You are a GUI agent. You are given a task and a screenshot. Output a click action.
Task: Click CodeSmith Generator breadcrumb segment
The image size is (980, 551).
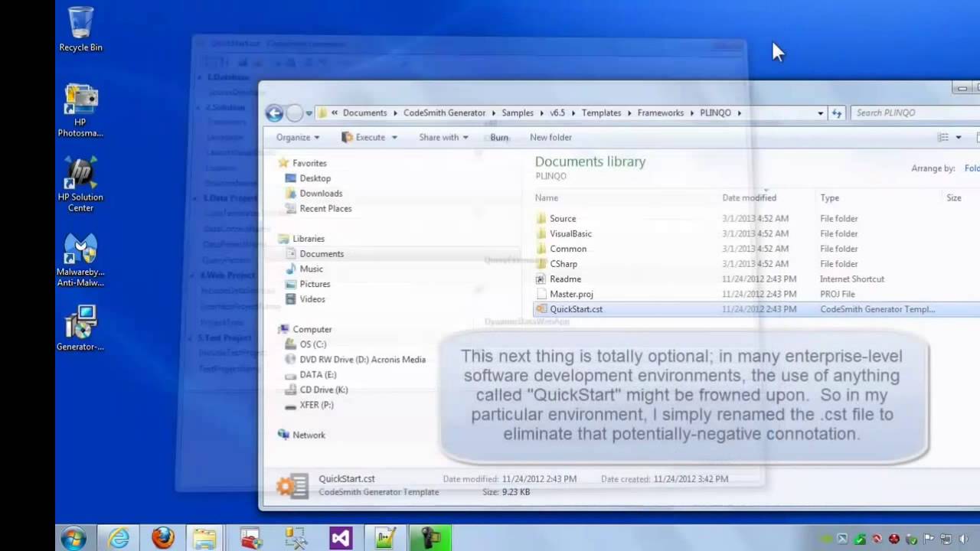point(444,112)
